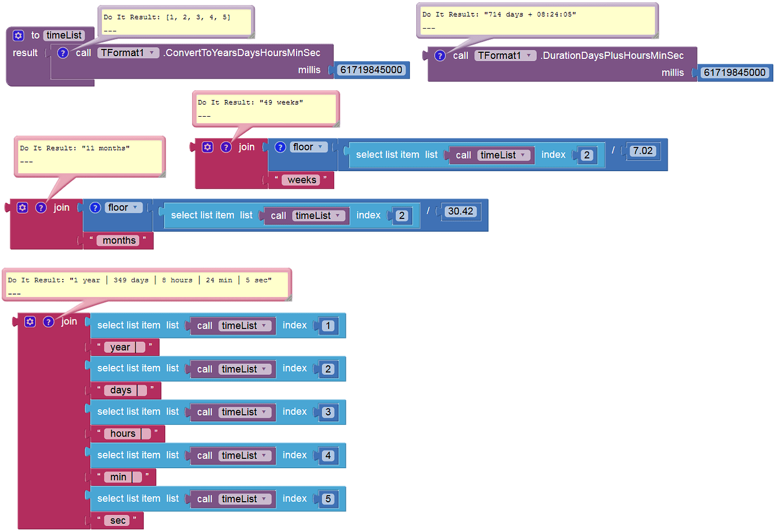775x532 pixels.
Task: Click index number 1 in bottom join block
Action: (329, 326)
